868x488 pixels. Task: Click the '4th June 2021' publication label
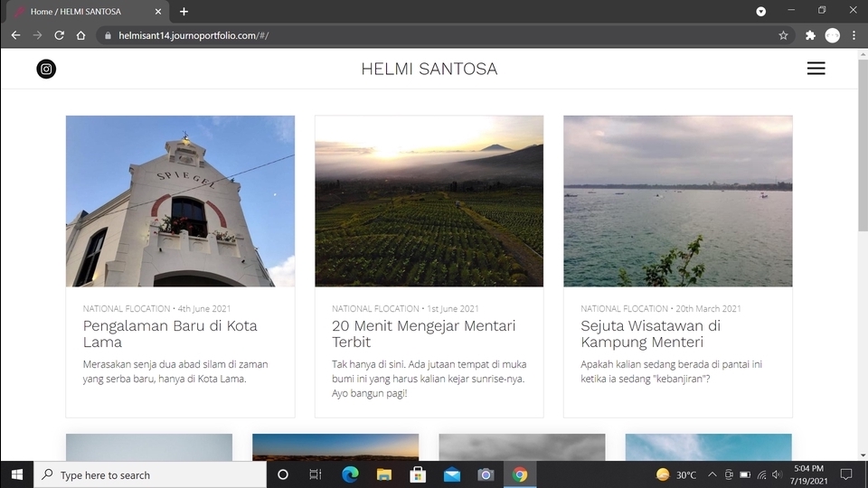pyautogui.click(x=204, y=309)
